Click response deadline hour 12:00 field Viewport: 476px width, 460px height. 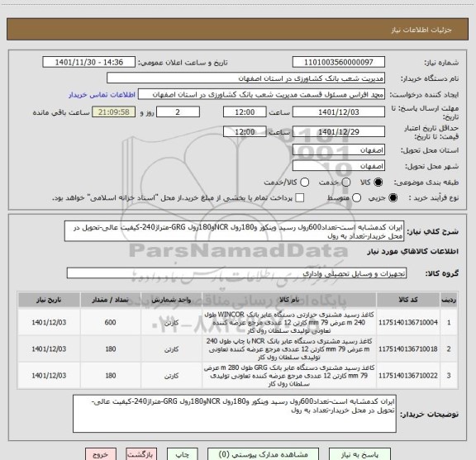(245, 112)
